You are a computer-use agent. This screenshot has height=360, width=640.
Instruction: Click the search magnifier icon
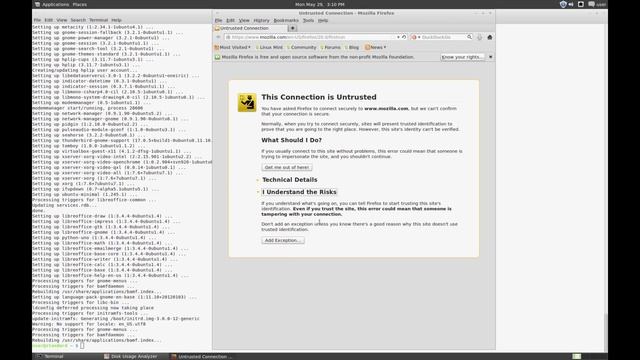pyautogui.click(x=469, y=37)
